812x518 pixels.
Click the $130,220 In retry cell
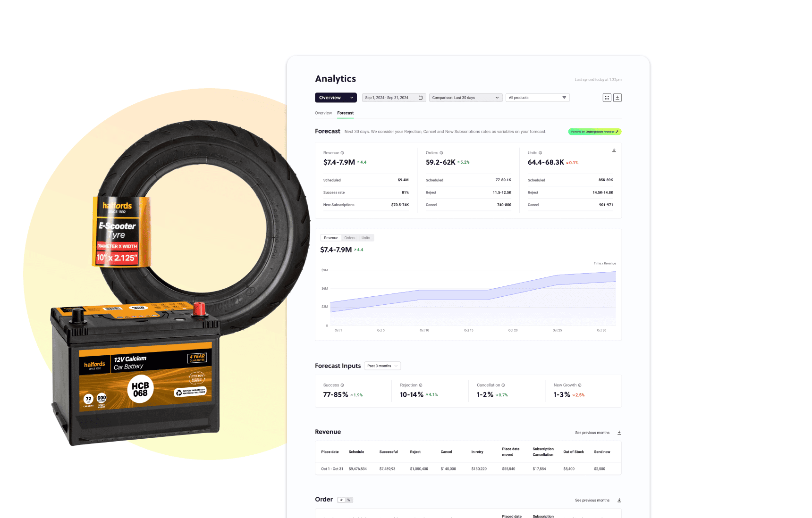pos(479,469)
